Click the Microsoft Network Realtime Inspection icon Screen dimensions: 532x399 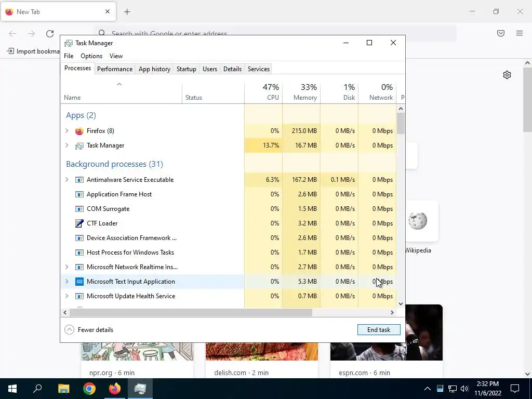[x=79, y=267]
